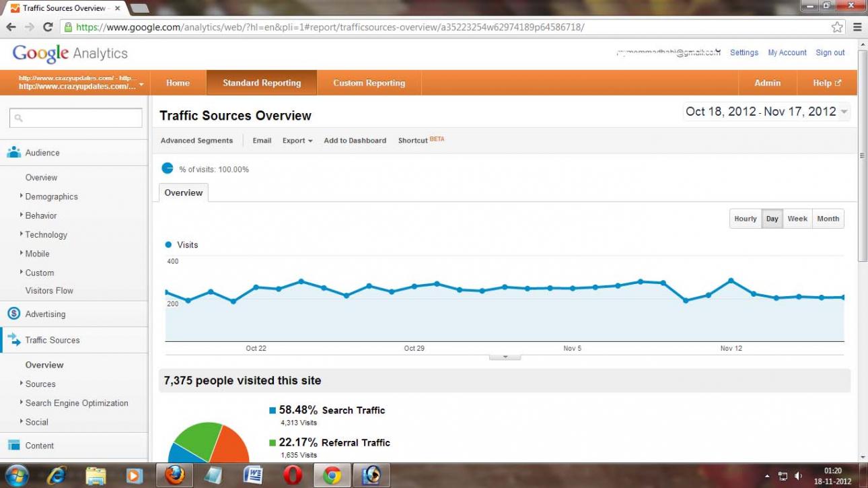Collapse the chart using bottom arrow handle
The image size is (868, 488).
pyautogui.click(x=505, y=357)
